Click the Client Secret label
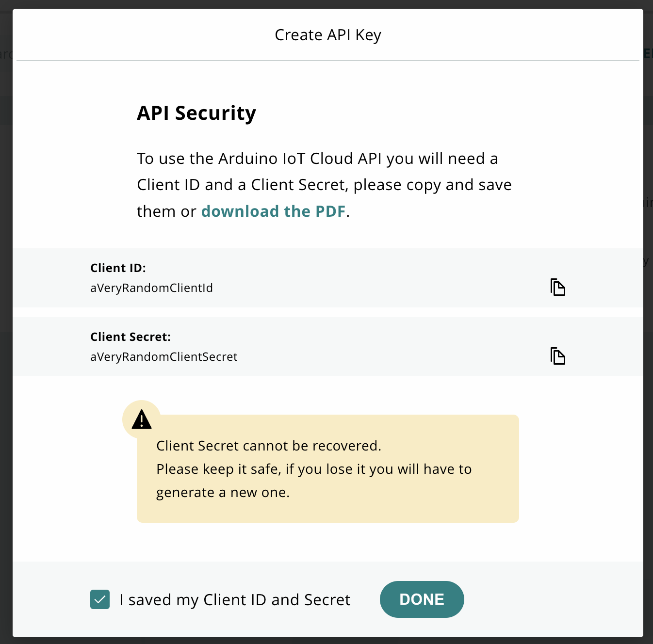Screen dimensions: 653x644 131,337
